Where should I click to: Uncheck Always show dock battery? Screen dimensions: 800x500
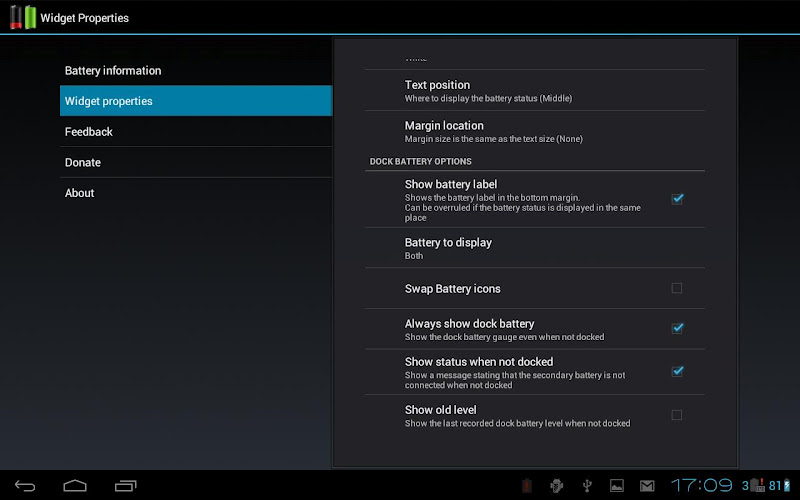pos(677,329)
